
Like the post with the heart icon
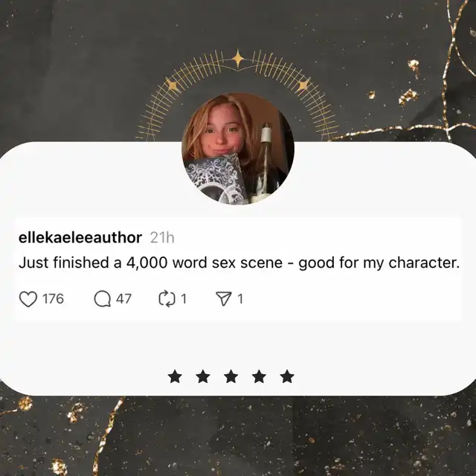(x=28, y=299)
